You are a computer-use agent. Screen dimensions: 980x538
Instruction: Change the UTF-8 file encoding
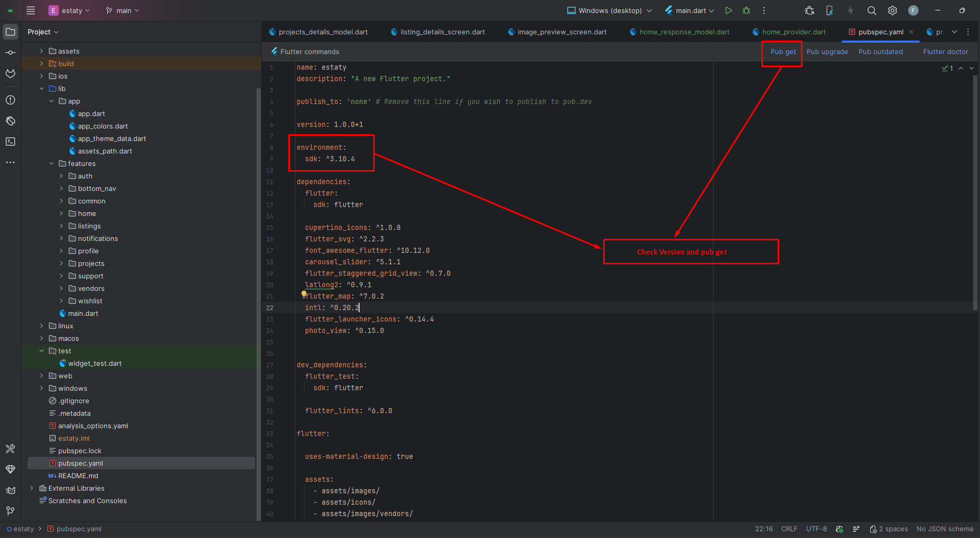coord(816,529)
